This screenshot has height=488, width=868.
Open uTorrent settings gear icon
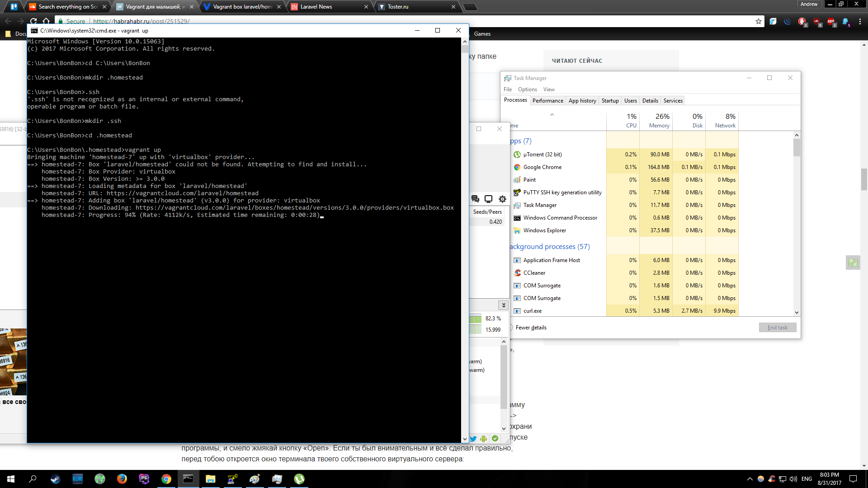click(502, 199)
